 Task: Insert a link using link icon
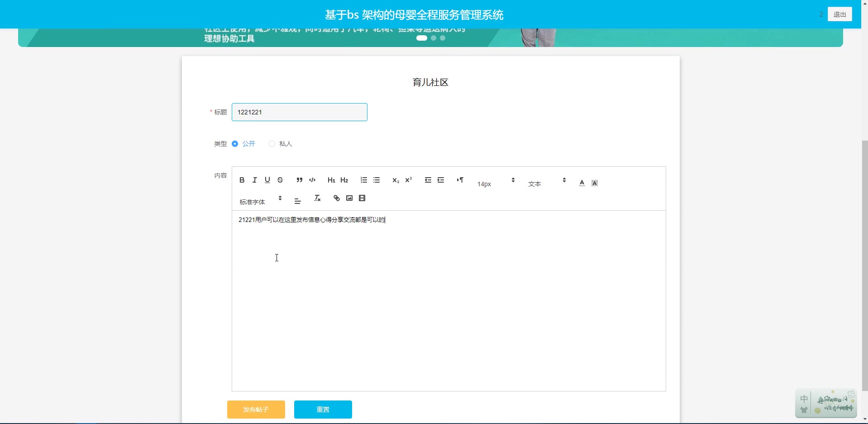(x=336, y=198)
